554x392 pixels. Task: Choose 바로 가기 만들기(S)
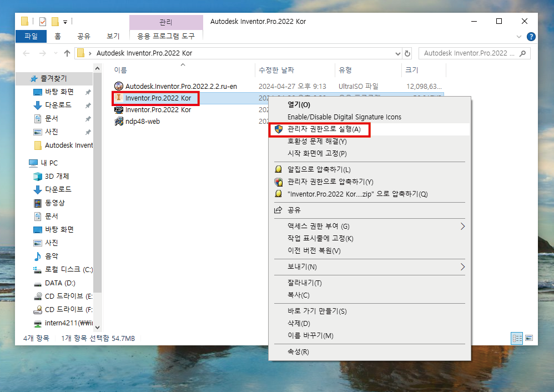tap(370, 311)
